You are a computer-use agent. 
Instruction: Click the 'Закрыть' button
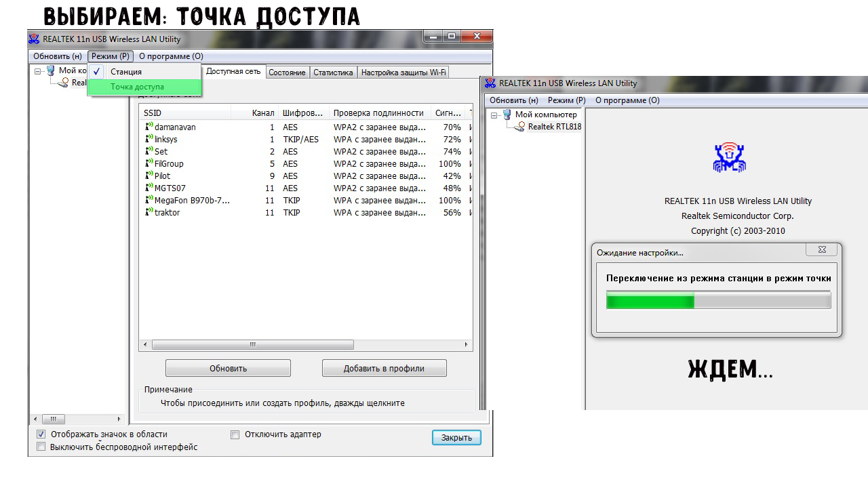[456, 437]
